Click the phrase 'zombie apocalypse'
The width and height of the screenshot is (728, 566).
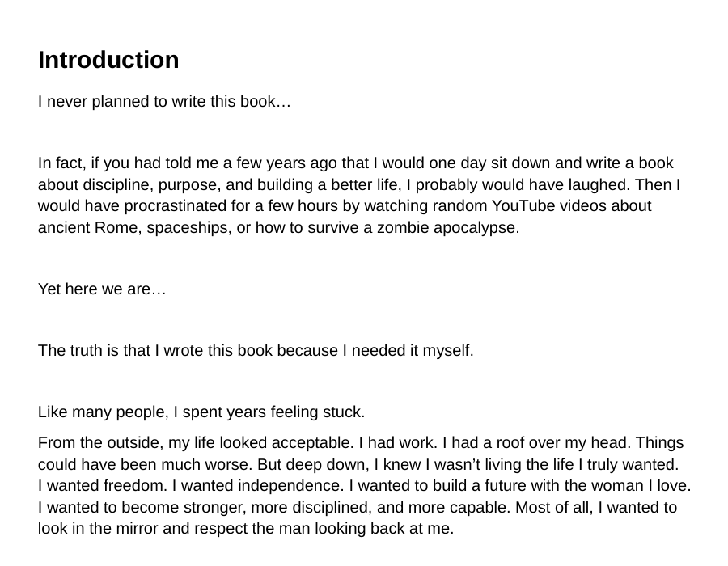447,228
